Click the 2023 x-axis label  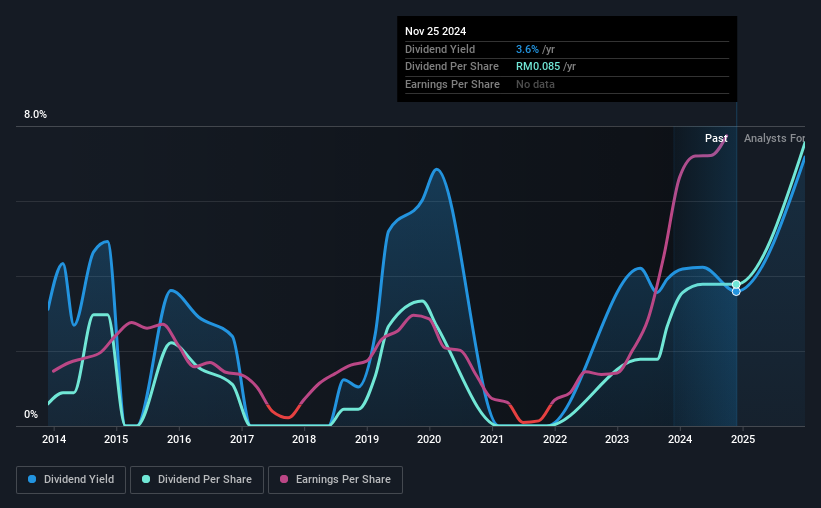pos(617,439)
